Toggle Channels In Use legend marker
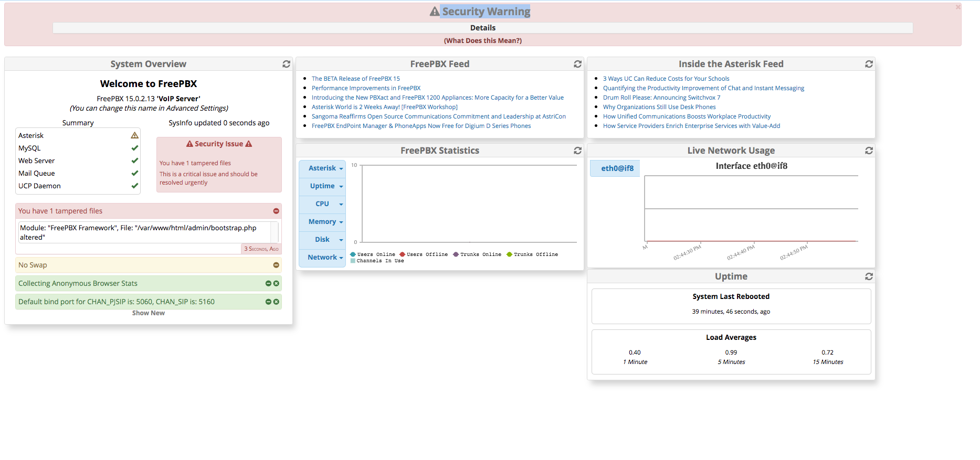This screenshot has height=460, width=980. pyautogui.click(x=353, y=261)
